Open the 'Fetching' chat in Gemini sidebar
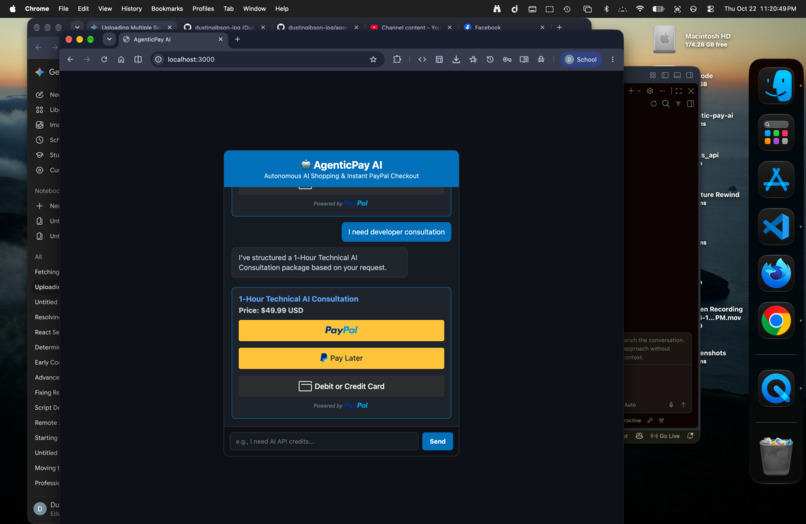The height and width of the screenshot is (524, 806). (47, 272)
